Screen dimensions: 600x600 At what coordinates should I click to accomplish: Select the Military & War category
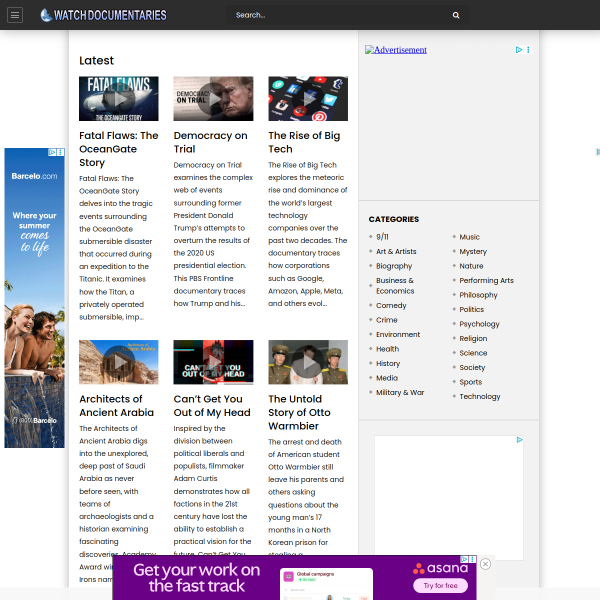tap(400, 392)
